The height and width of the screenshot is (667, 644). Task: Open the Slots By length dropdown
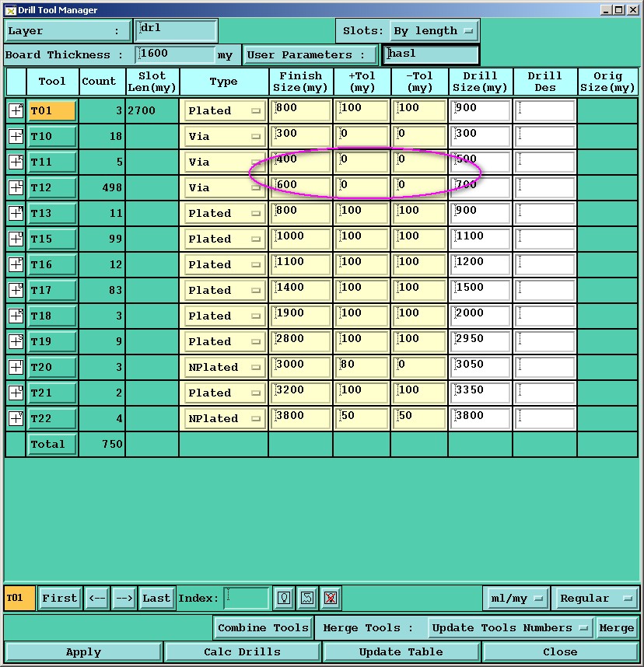point(434,30)
